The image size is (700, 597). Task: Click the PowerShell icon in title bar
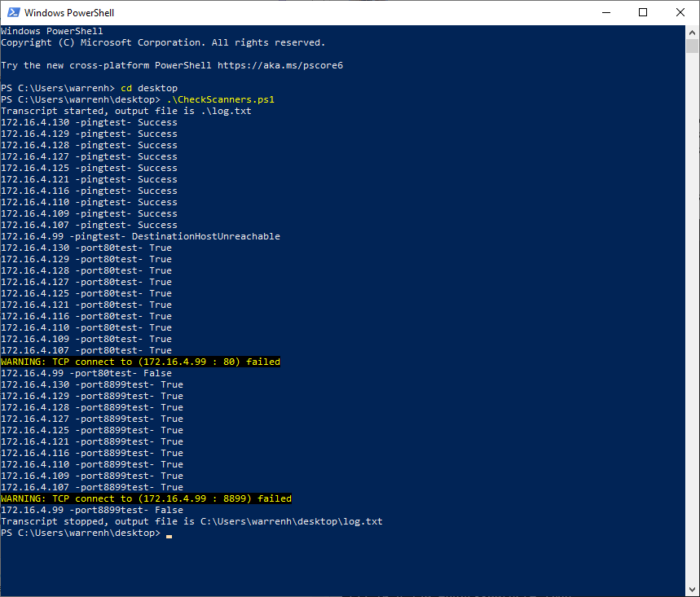(x=13, y=12)
